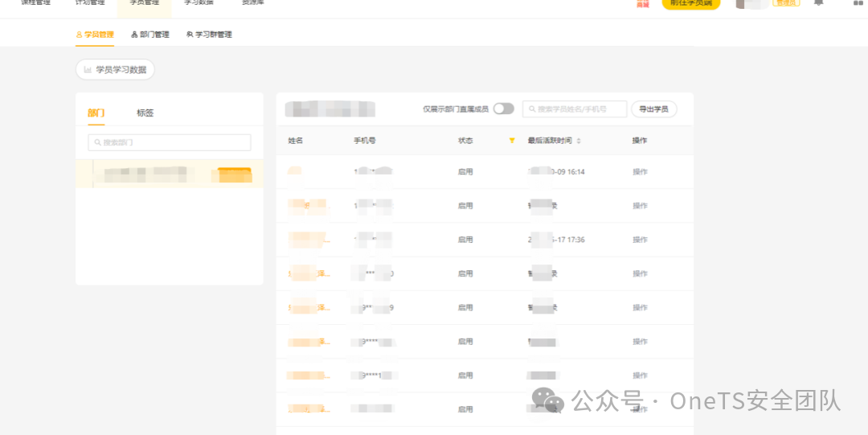Switch to the 标签 tab in the left panel

click(145, 113)
